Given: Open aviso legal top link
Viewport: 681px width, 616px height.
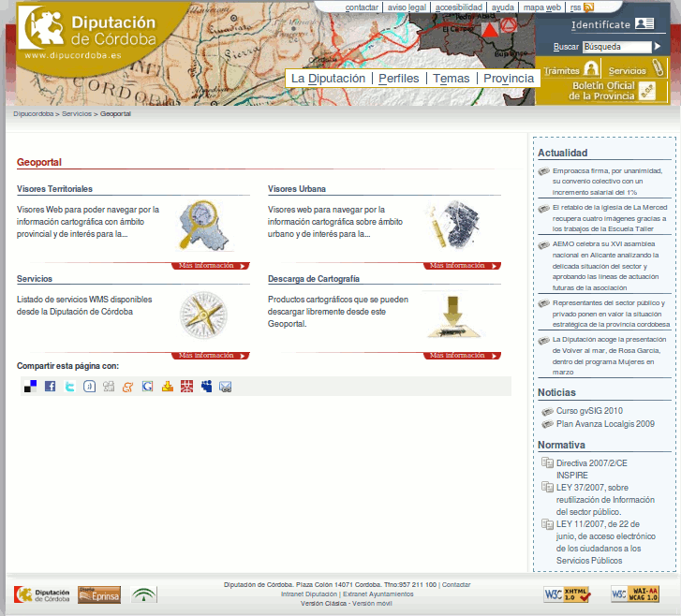Looking at the screenshot, I should [x=407, y=7].
